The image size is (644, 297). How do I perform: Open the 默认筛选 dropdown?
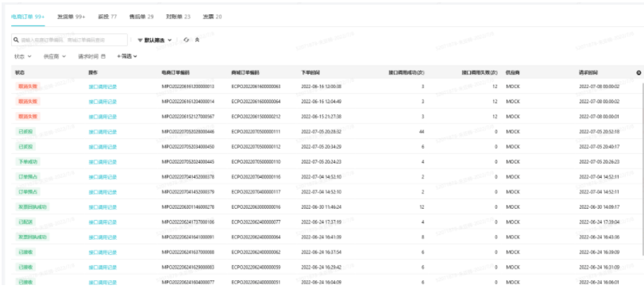155,40
